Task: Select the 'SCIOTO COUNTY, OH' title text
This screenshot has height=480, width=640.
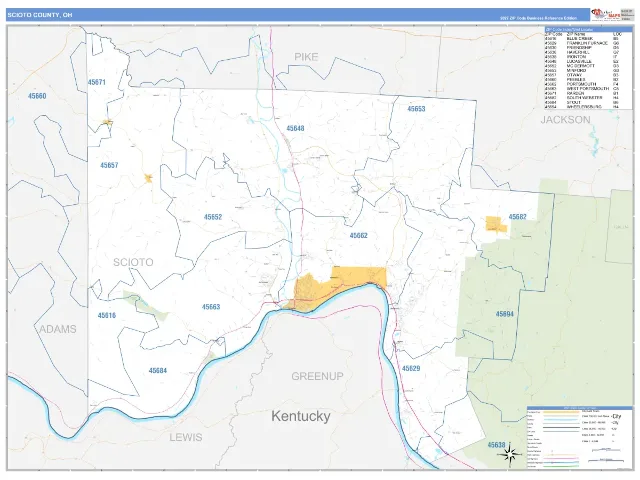Action: pyautogui.click(x=40, y=15)
